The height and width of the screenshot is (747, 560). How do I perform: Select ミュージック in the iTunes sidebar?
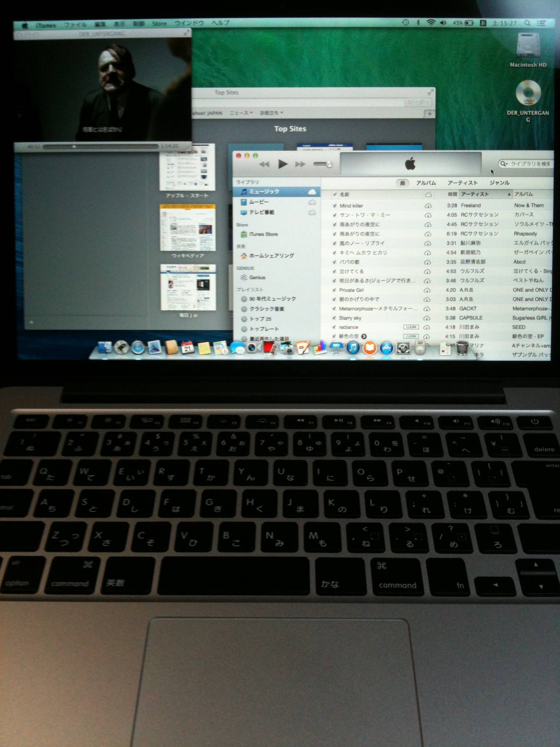pos(276,191)
